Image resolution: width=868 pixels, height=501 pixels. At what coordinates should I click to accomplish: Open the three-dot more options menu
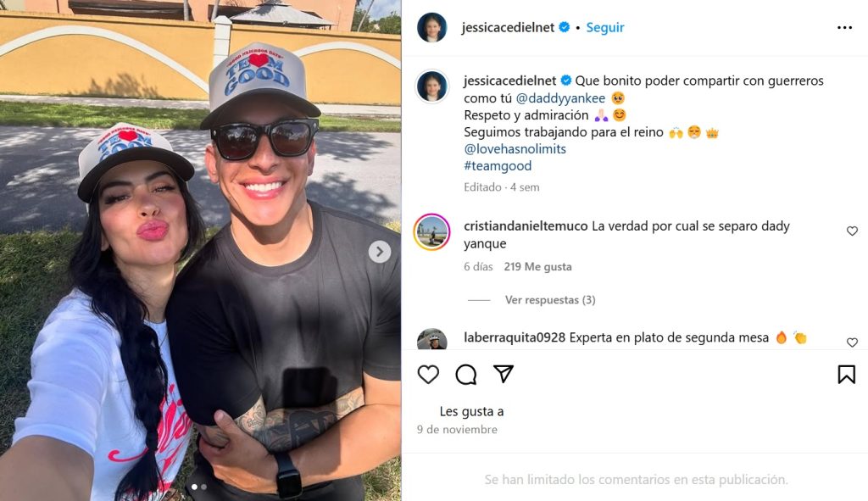point(845,28)
